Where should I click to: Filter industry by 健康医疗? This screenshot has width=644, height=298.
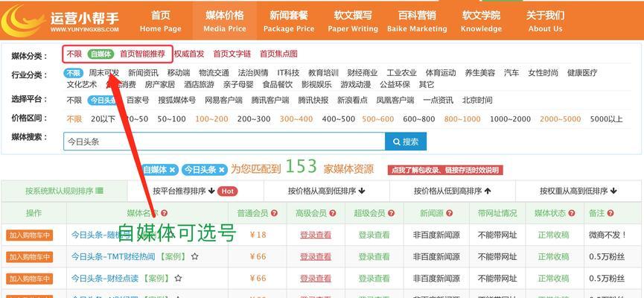point(582,73)
